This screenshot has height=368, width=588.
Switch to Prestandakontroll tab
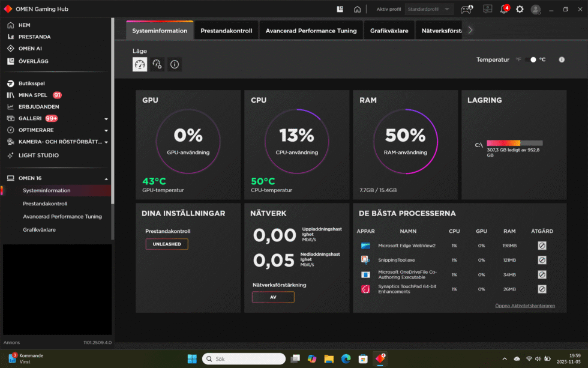(x=226, y=31)
